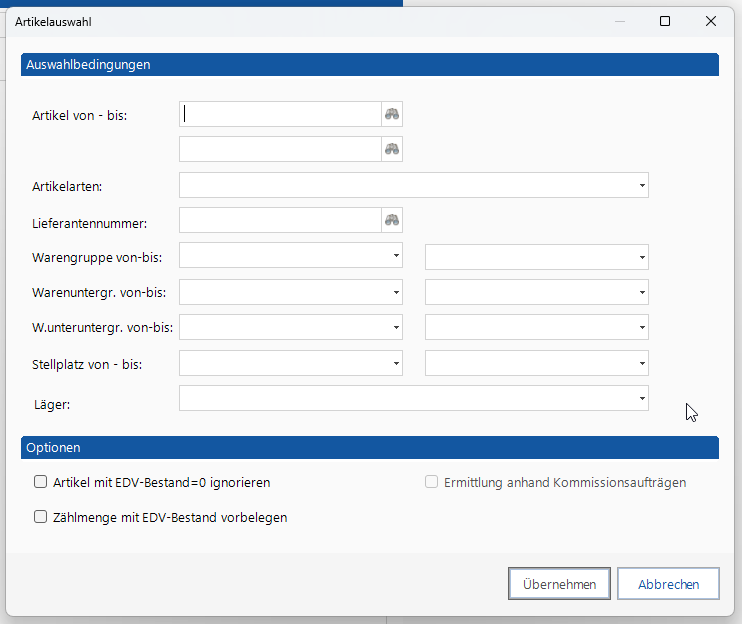Close the Artikelauswahl dialog
This screenshot has width=742, height=624.
point(711,21)
